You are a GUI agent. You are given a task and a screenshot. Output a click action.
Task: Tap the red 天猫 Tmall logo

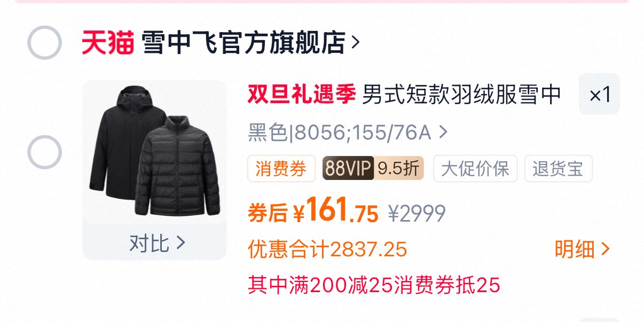107,43
